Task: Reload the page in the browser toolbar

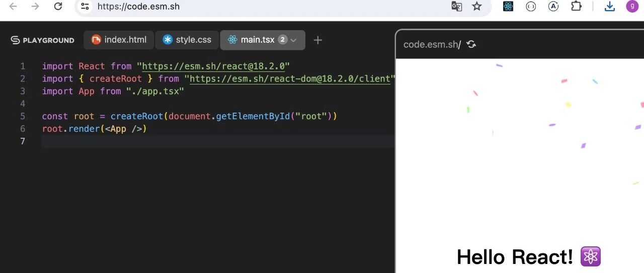Action: pyautogui.click(x=58, y=7)
